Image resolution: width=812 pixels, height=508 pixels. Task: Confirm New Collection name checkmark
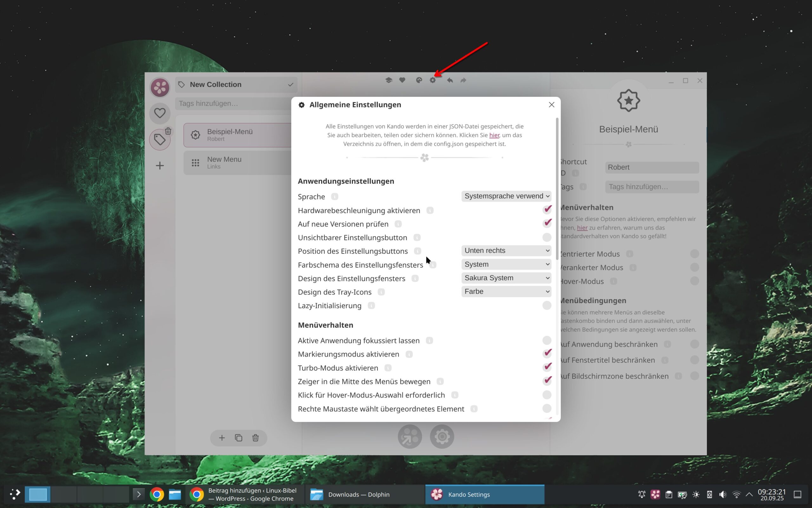[291, 85]
